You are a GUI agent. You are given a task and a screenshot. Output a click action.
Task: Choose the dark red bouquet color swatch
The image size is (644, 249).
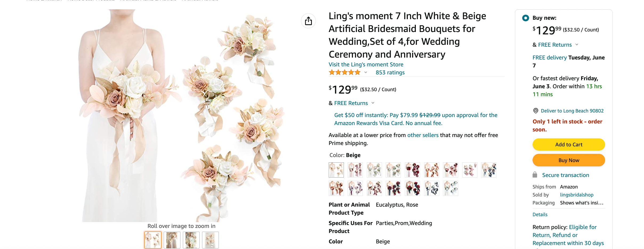click(x=412, y=170)
